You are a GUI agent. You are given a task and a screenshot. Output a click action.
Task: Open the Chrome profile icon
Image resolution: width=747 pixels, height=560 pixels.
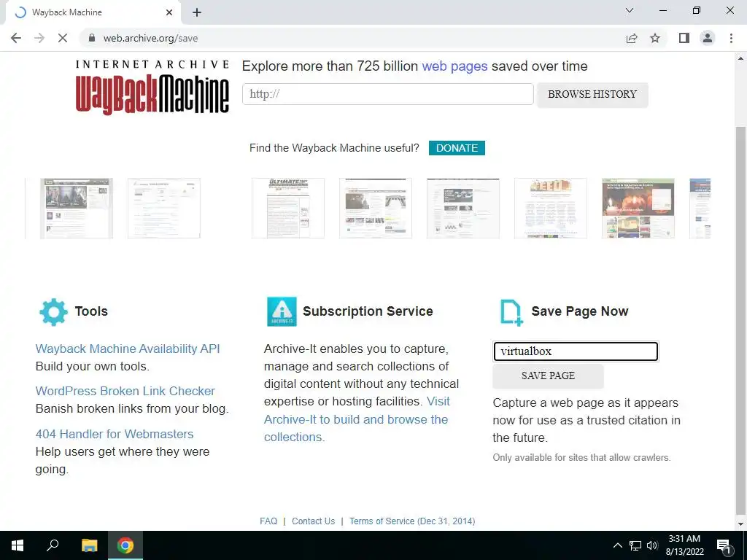[x=708, y=38]
